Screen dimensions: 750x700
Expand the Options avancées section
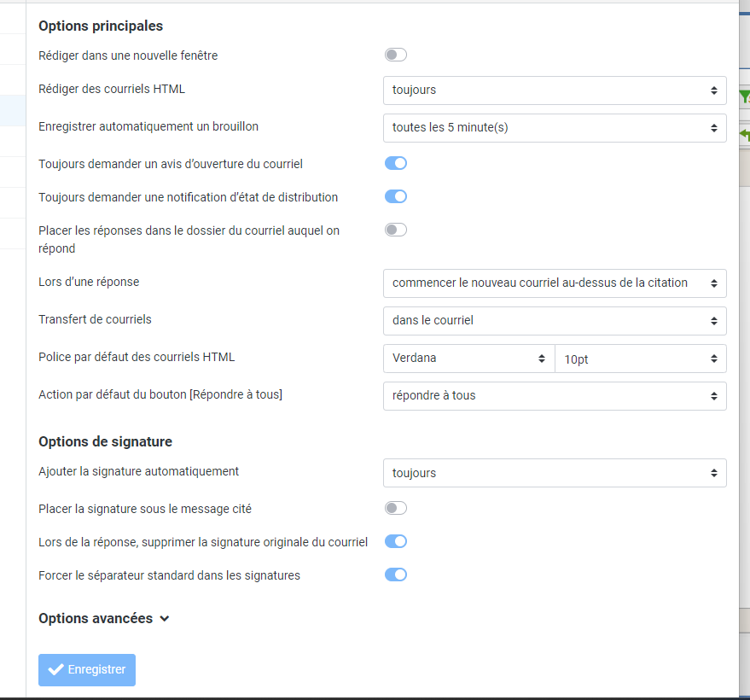tap(103, 619)
